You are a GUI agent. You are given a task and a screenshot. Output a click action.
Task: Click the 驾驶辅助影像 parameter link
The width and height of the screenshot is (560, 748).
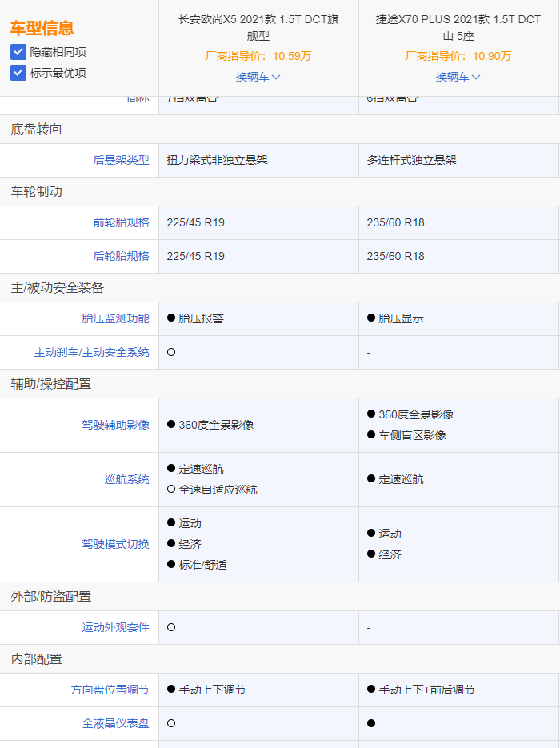[115, 425]
